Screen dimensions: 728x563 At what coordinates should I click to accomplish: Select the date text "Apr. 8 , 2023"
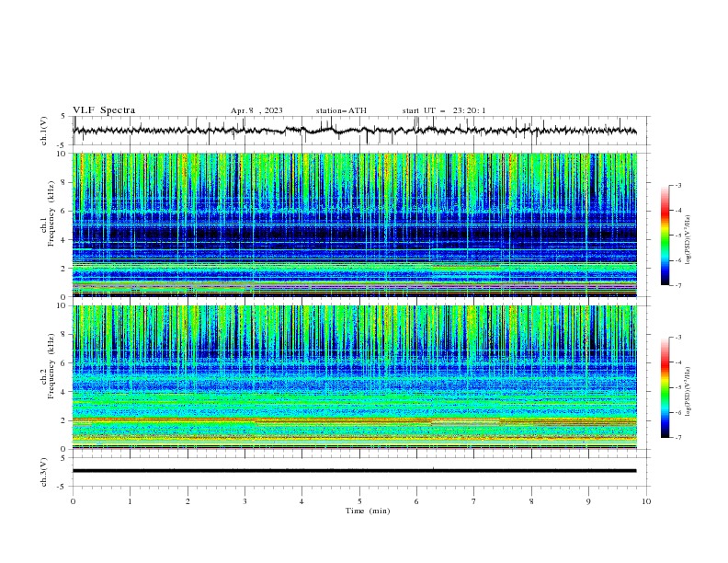[x=256, y=110]
